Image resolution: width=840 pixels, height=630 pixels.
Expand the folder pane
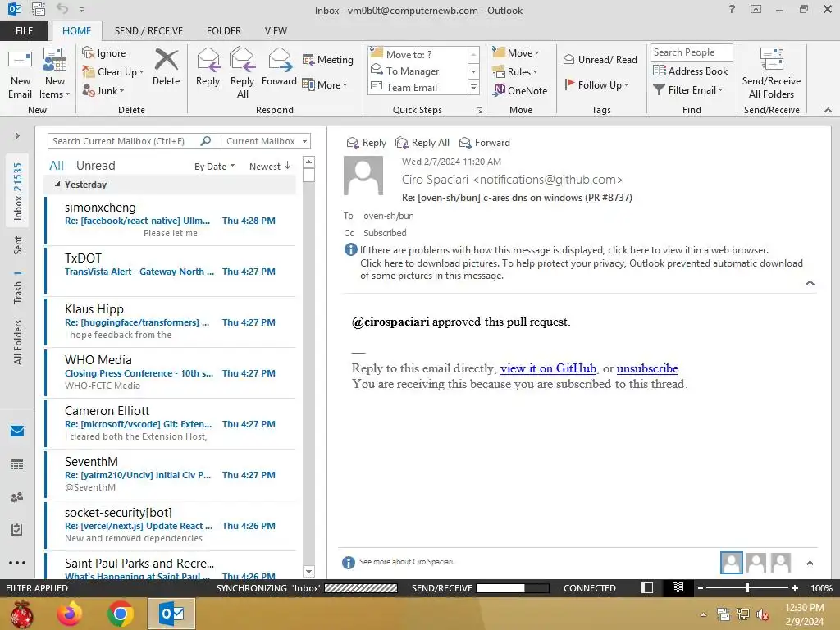click(17, 136)
